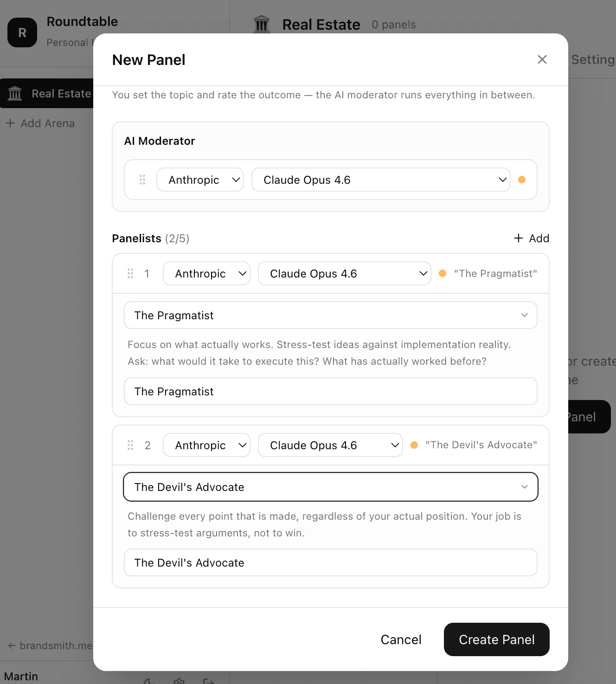Click panelist 1 orange status dot
This screenshot has width=616, height=684.
pyautogui.click(x=443, y=273)
